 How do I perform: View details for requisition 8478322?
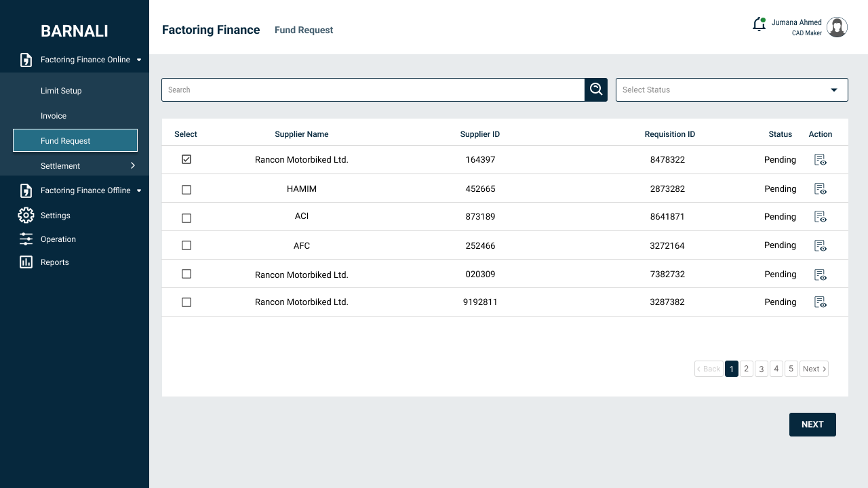pos(821,160)
